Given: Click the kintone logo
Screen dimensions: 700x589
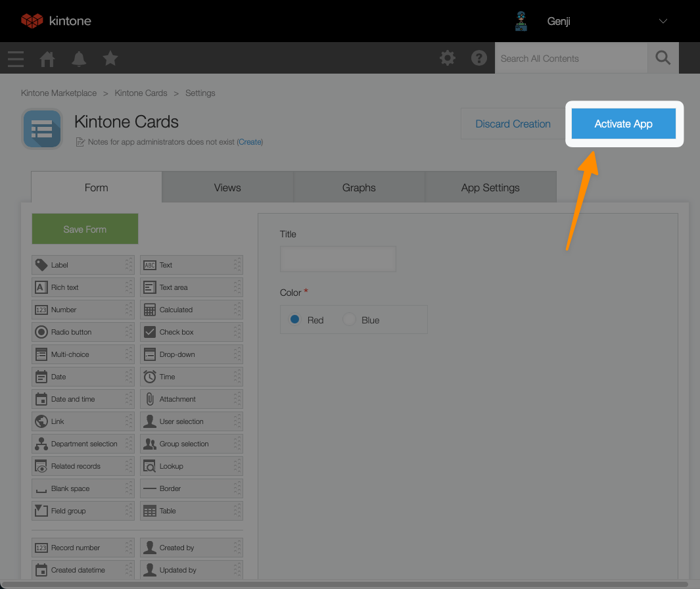Looking at the screenshot, I should [x=57, y=21].
